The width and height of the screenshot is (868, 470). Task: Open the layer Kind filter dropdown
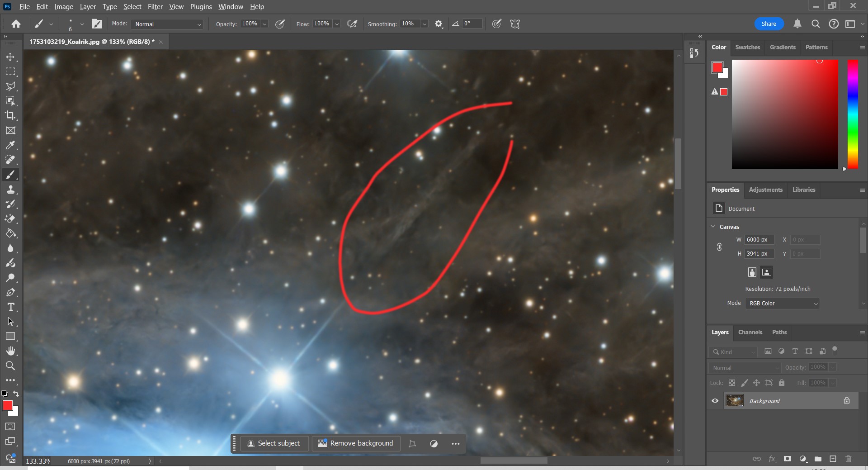[x=732, y=352]
